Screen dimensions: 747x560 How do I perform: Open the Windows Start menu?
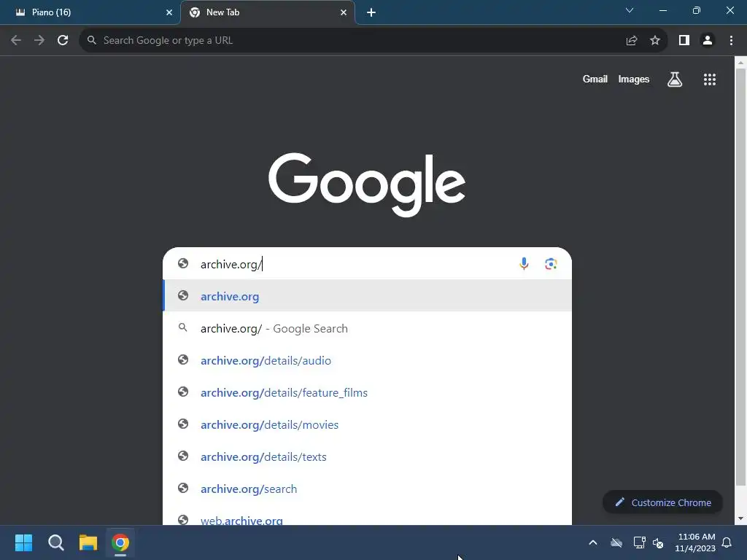[23, 542]
